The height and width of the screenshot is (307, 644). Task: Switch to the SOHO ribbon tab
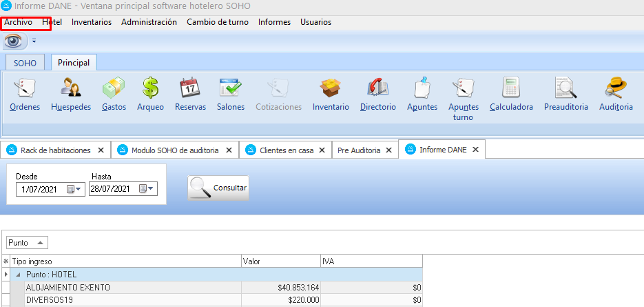25,63
